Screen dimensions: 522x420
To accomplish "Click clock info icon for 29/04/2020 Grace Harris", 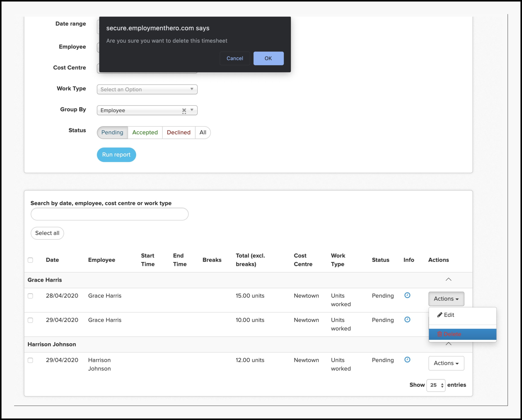I will click(x=407, y=320).
